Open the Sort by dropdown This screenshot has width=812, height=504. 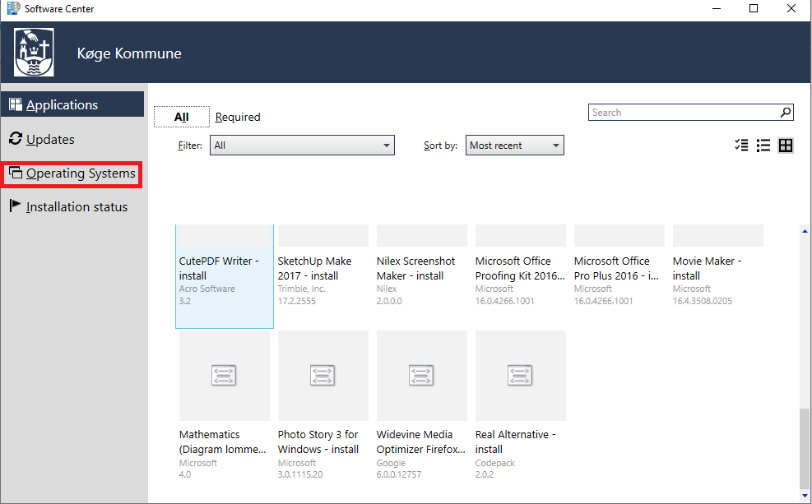514,146
